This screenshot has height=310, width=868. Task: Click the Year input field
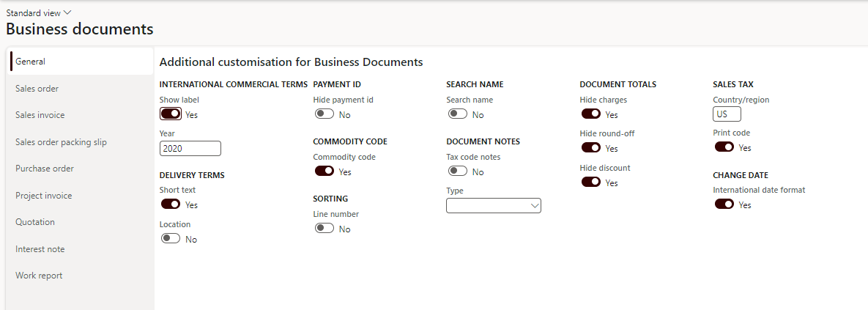(x=190, y=148)
